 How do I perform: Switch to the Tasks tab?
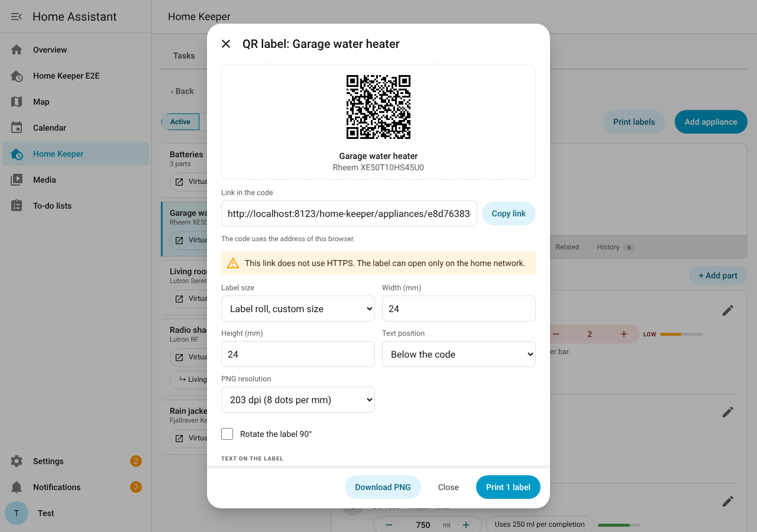(184, 56)
